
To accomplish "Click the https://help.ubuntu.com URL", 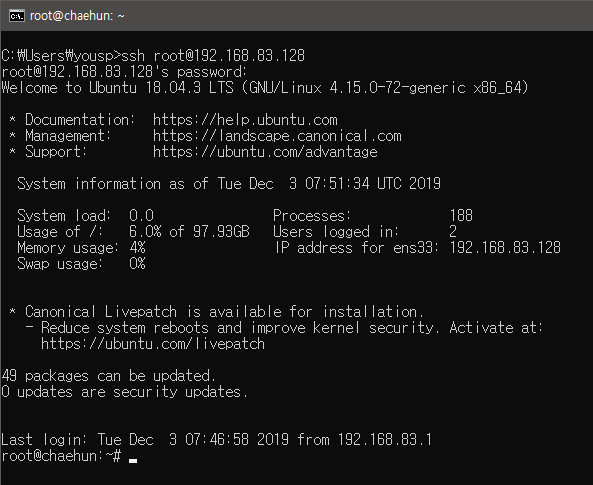I will click(x=245, y=120).
